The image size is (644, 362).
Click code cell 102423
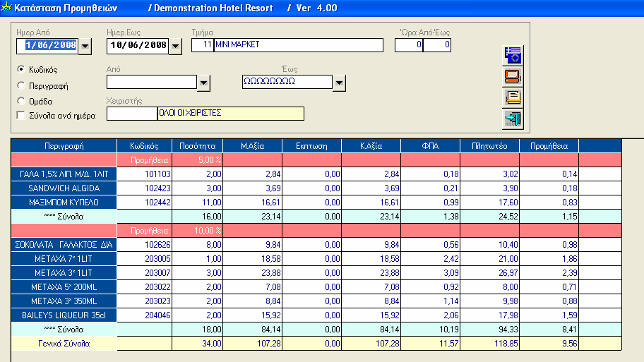(x=144, y=188)
